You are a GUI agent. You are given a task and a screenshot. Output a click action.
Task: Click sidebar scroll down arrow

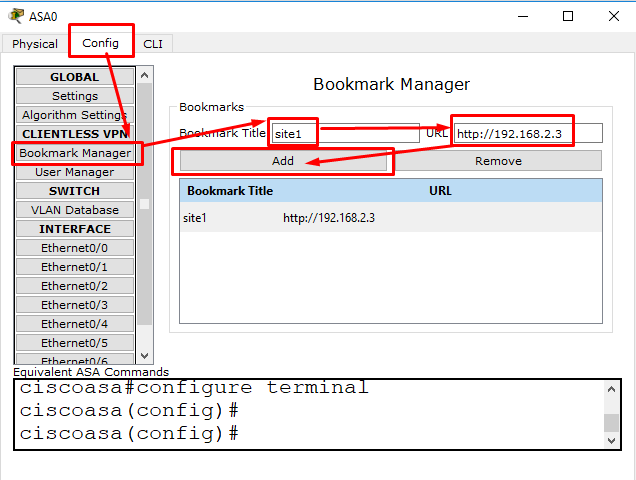pyautogui.click(x=145, y=356)
